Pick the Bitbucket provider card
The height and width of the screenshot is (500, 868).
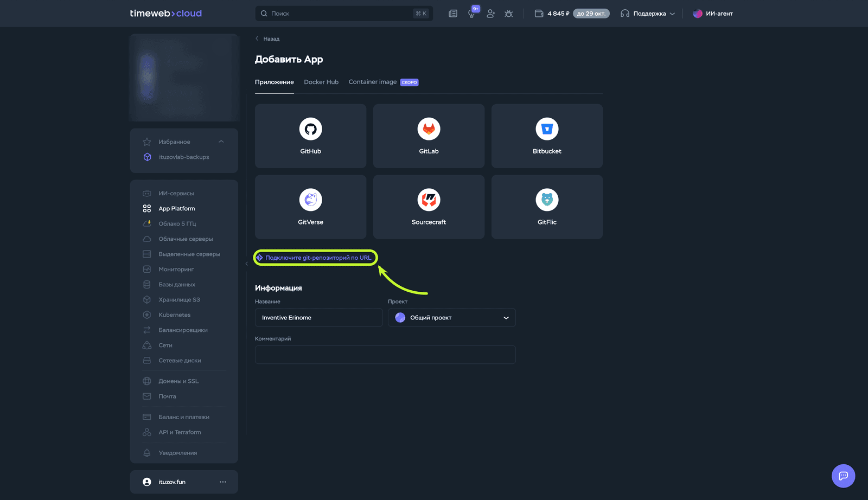(547, 136)
